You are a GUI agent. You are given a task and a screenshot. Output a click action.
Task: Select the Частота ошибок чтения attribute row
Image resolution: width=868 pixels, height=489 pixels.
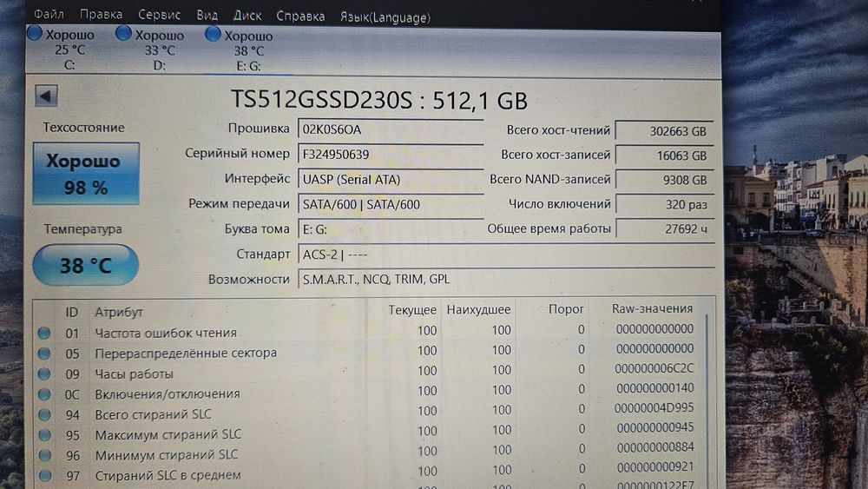point(368,331)
